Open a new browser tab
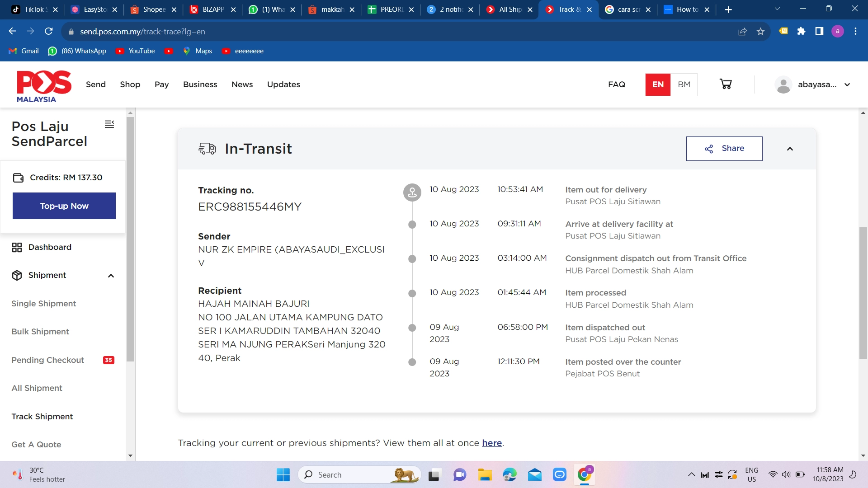 click(728, 9)
